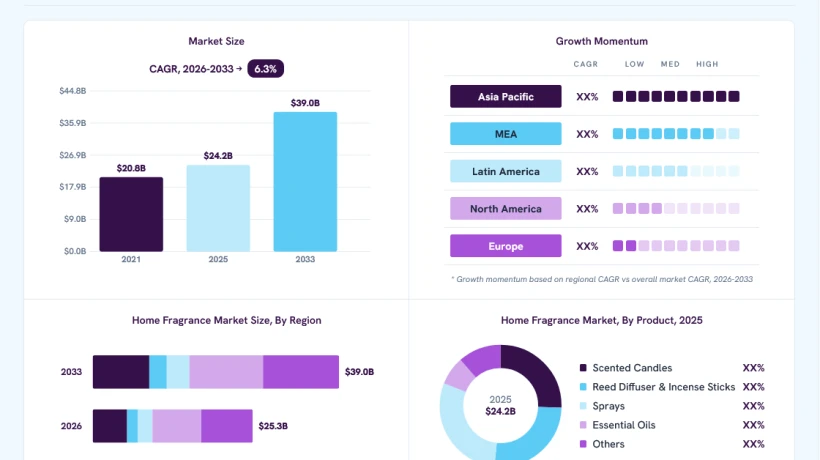
Task: Click the dark purple donut segment
Action: [536, 370]
